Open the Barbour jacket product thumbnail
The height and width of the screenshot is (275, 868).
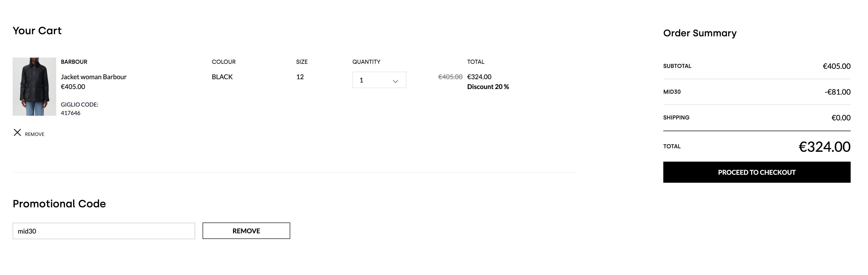(34, 87)
